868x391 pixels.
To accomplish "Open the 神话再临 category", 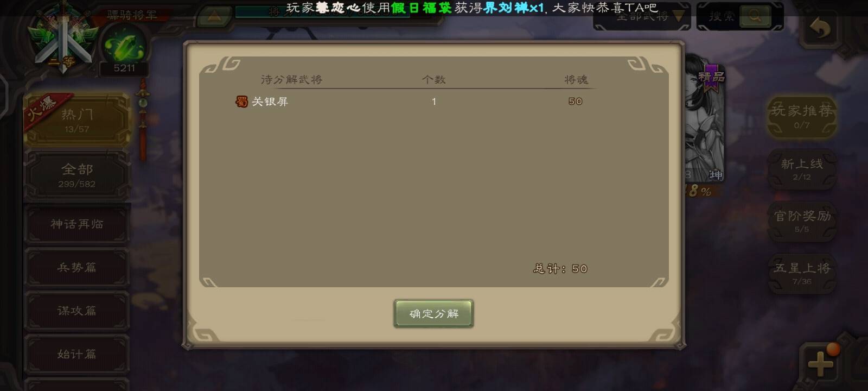I will click(x=76, y=224).
